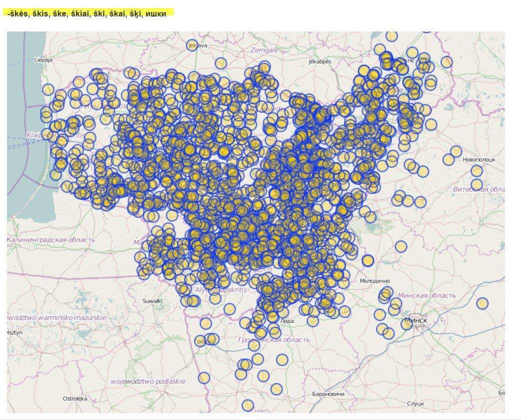
Task: Click the marker above województwo podlaskie label
Action: [204, 377]
